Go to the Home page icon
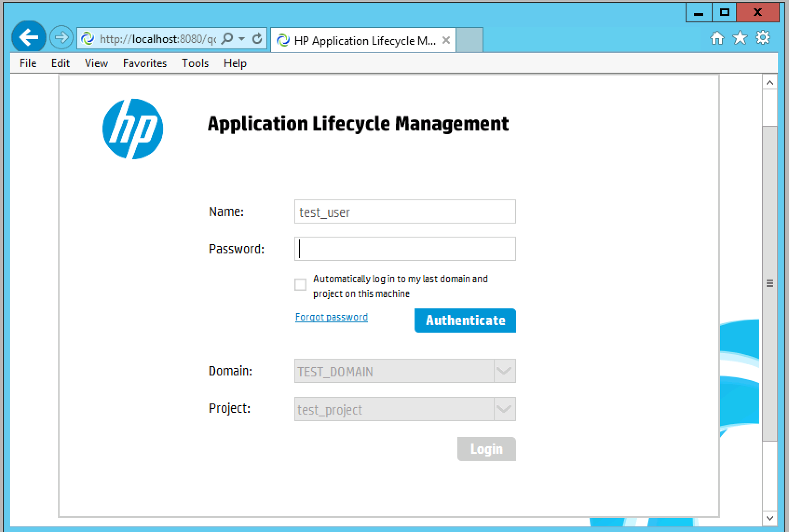789x532 pixels. [x=717, y=38]
